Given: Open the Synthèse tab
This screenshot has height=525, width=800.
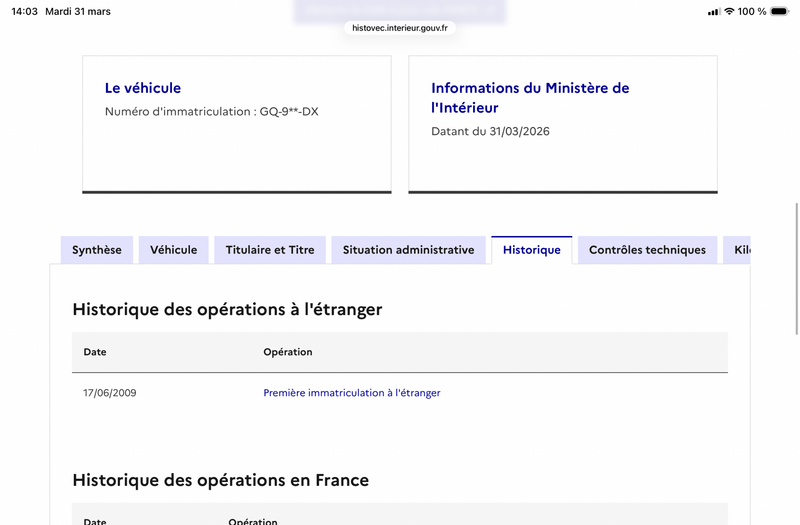Looking at the screenshot, I should [x=97, y=250].
